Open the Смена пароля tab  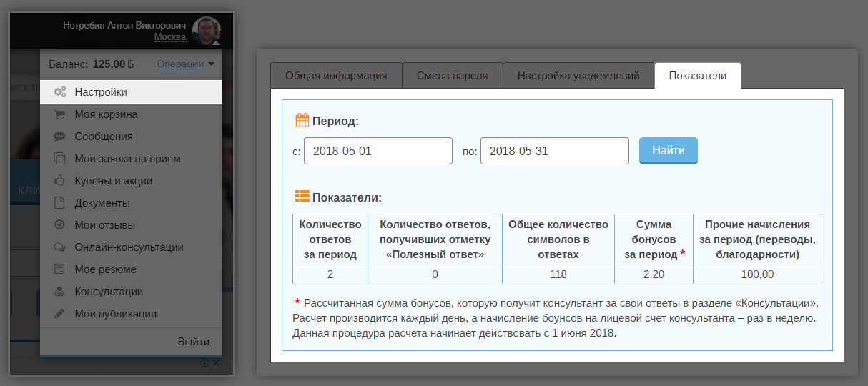[452, 76]
